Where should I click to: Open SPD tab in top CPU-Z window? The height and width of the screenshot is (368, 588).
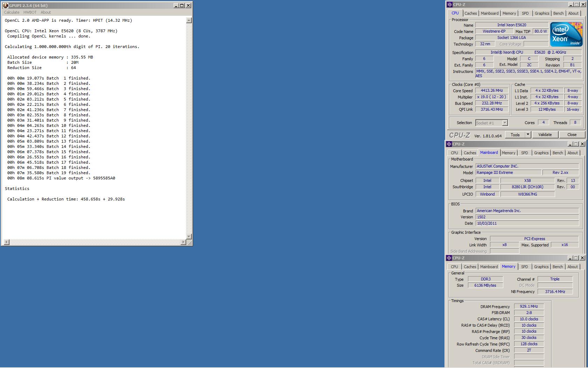tap(525, 13)
